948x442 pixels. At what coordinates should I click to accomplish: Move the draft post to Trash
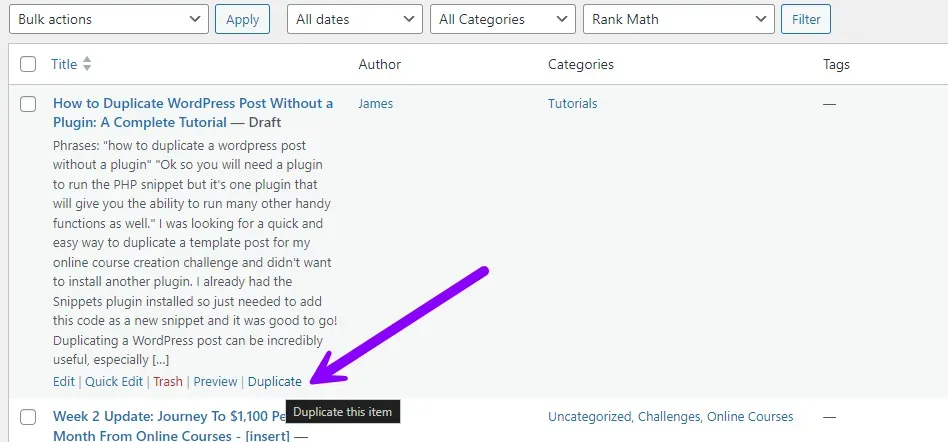(167, 382)
